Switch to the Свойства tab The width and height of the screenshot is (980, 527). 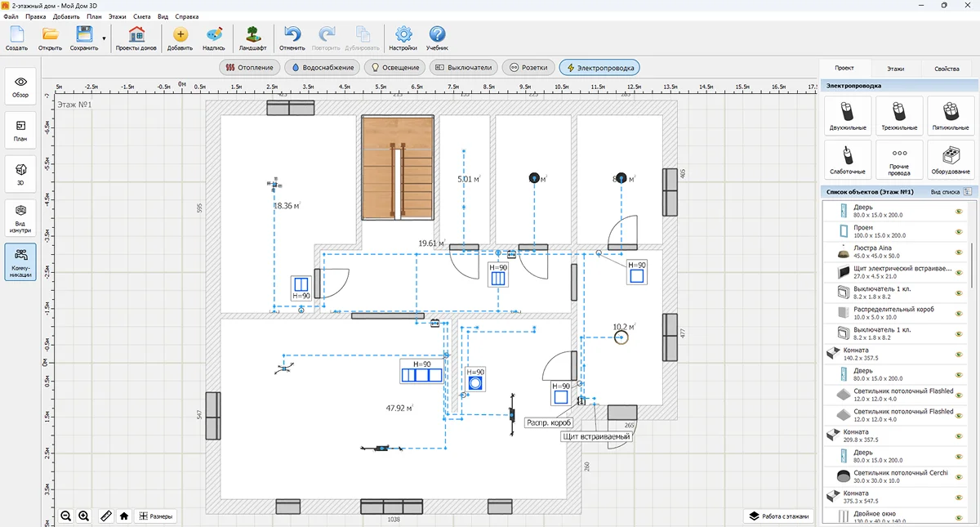coord(947,69)
